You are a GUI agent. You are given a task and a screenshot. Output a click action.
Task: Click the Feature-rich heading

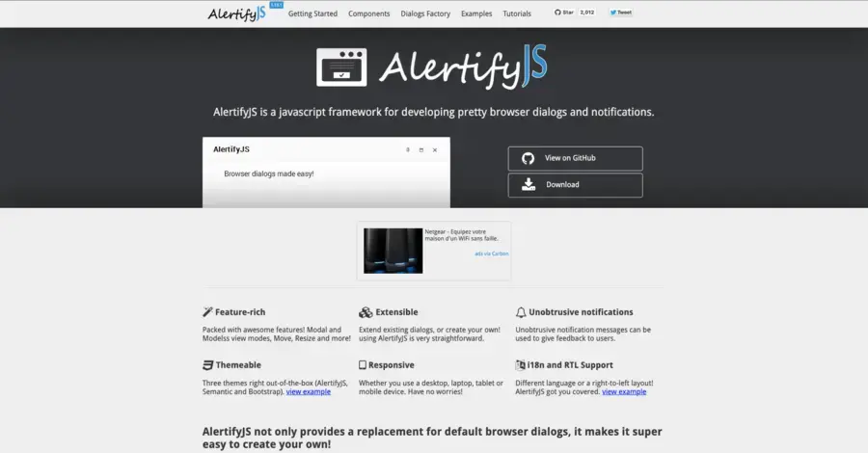(x=240, y=312)
